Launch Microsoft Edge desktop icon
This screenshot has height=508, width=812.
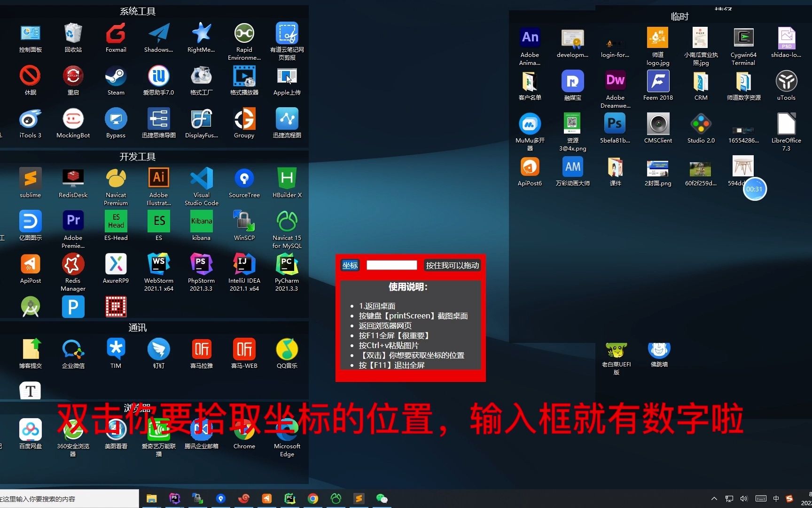(x=287, y=438)
